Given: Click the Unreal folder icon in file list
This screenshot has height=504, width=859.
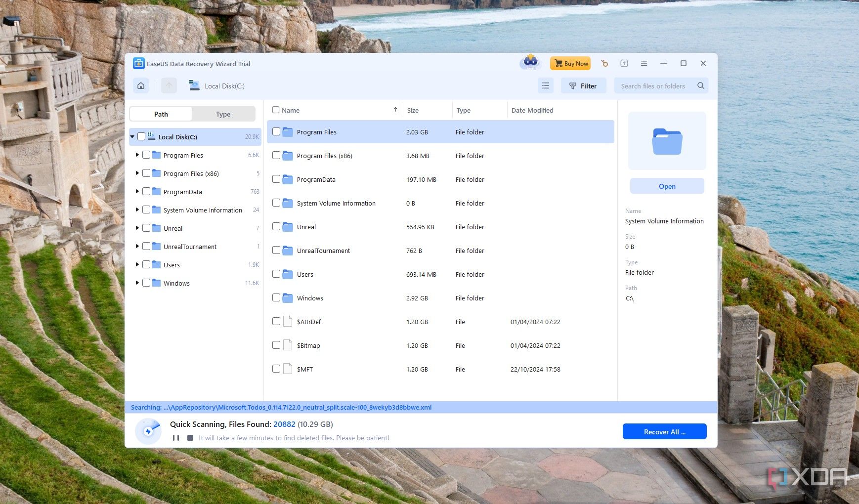Looking at the screenshot, I should tap(288, 227).
